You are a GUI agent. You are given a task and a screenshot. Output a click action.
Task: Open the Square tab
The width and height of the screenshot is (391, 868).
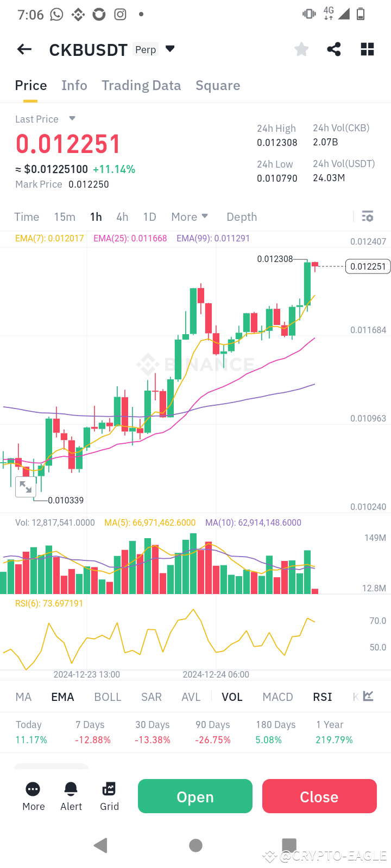tap(218, 85)
